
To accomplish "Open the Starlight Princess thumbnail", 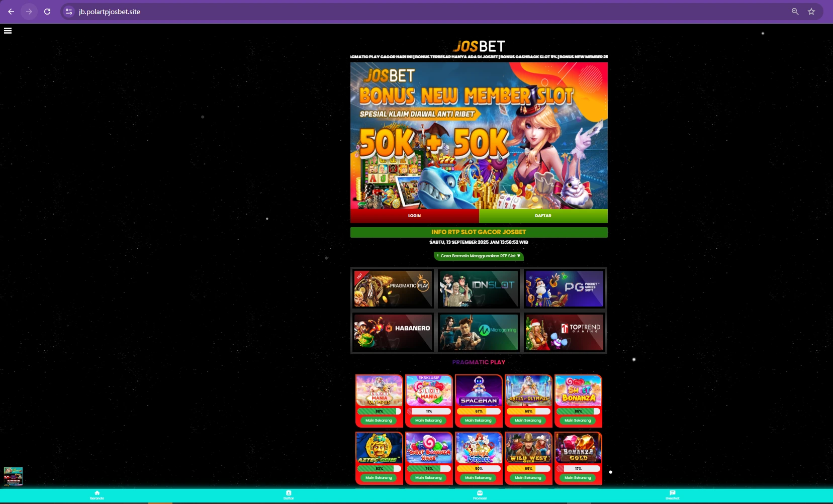I will tap(479, 448).
